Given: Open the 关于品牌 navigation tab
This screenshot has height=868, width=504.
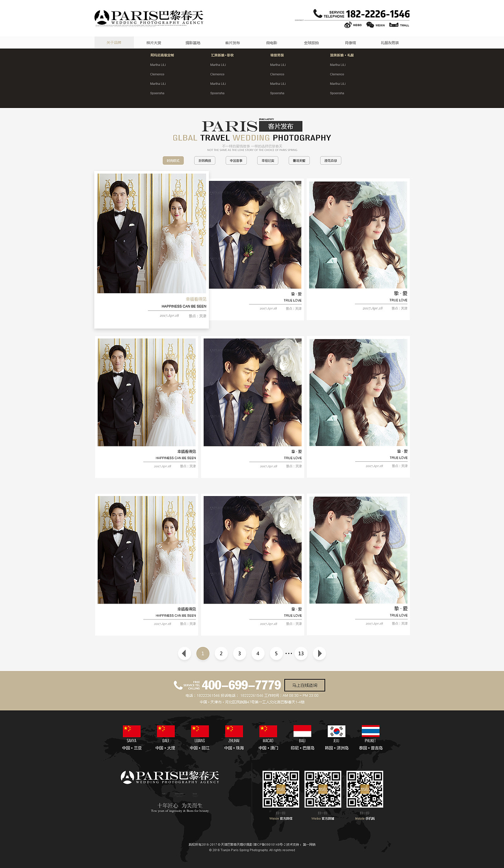Looking at the screenshot, I should (x=114, y=43).
